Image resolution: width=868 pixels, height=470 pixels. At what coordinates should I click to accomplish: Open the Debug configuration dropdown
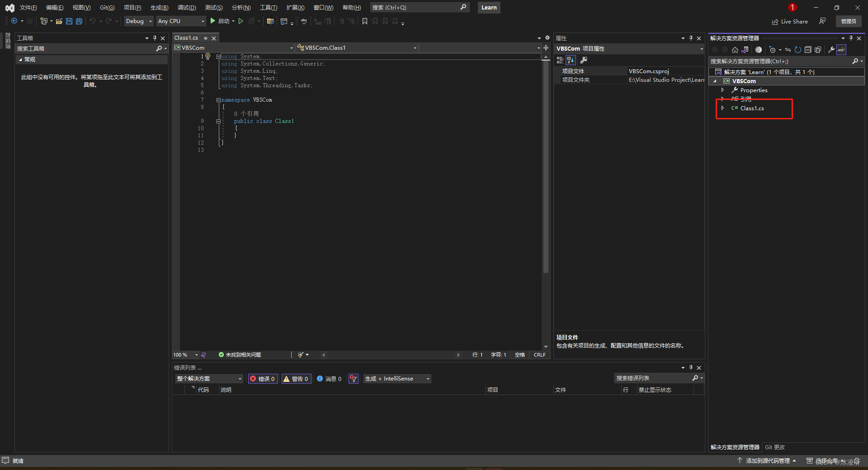[138, 21]
